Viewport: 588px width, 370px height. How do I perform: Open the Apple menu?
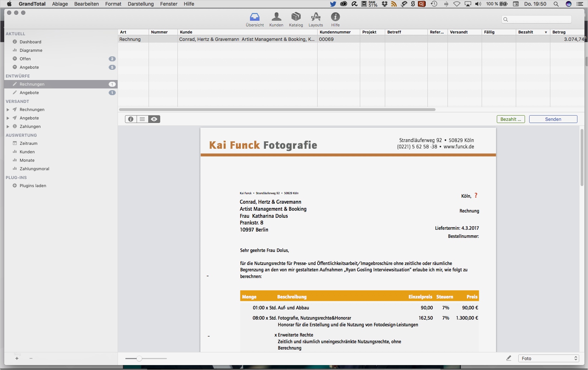(10, 4)
